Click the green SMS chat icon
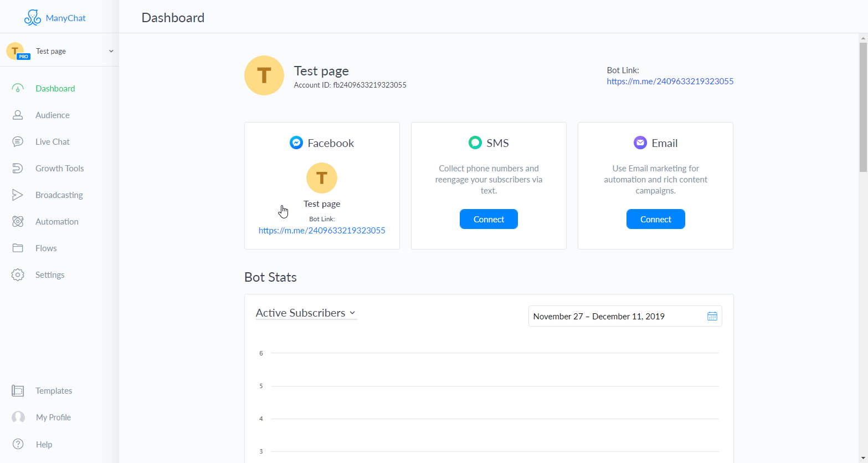The image size is (868, 463). [475, 143]
